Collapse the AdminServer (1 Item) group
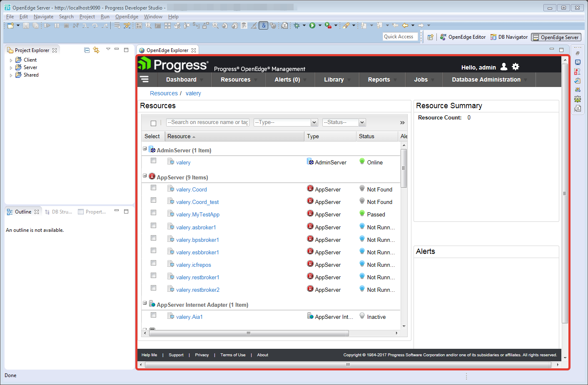588x385 pixels. click(x=145, y=149)
